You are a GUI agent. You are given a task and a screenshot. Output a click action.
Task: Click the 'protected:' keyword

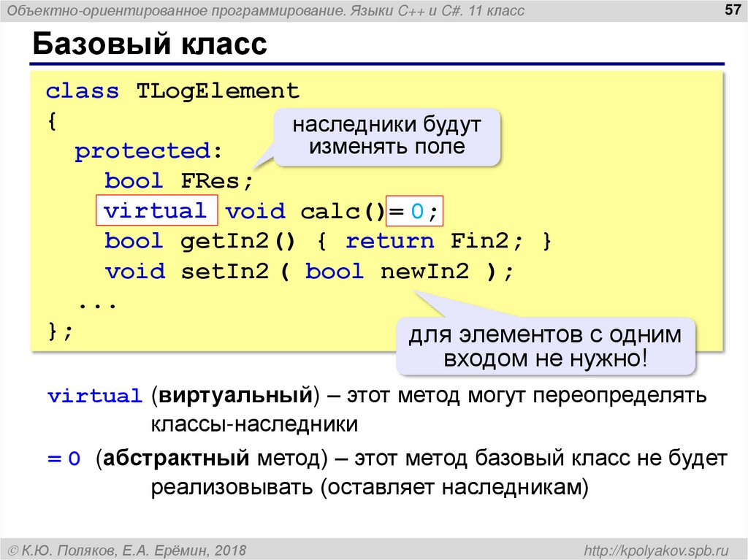(x=148, y=151)
